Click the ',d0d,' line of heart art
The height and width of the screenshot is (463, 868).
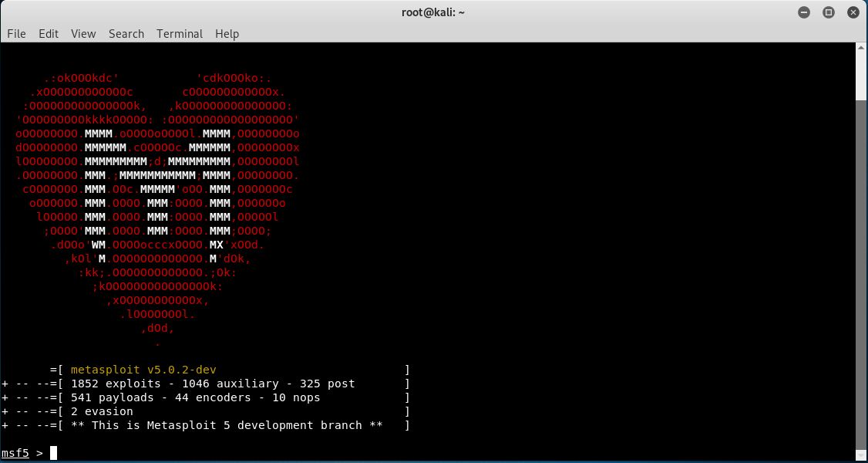coord(158,329)
